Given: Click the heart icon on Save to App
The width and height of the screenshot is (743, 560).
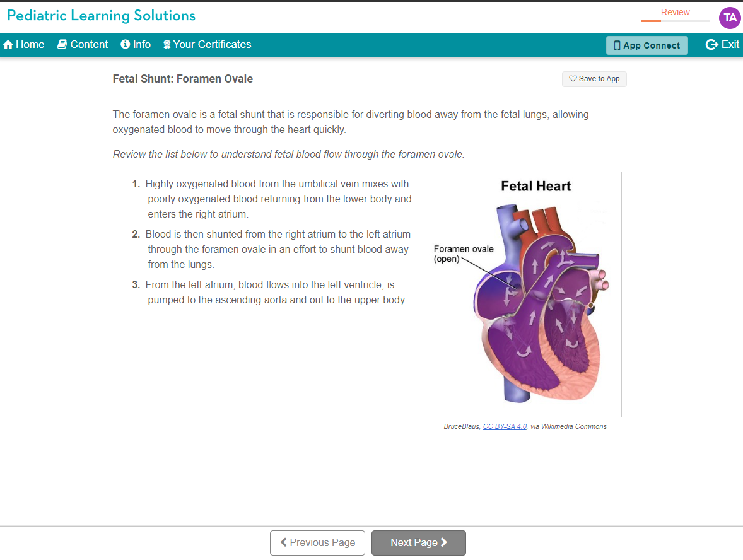Looking at the screenshot, I should [x=573, y=79].
